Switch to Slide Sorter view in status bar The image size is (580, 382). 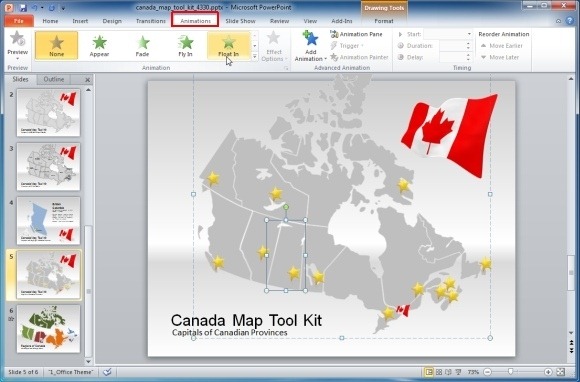pyautogui.click(x=439, y=372)
